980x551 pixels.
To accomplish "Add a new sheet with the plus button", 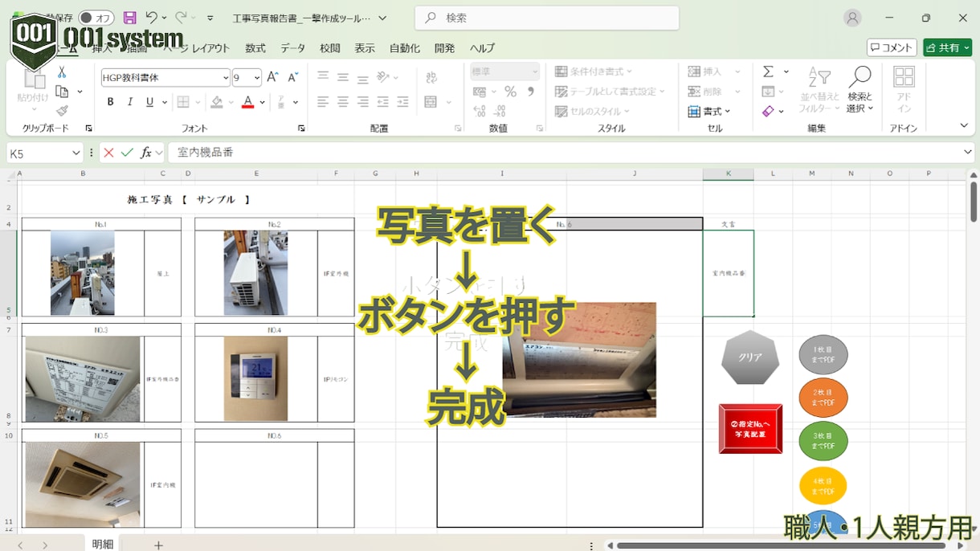I will [x=158, y=545].
